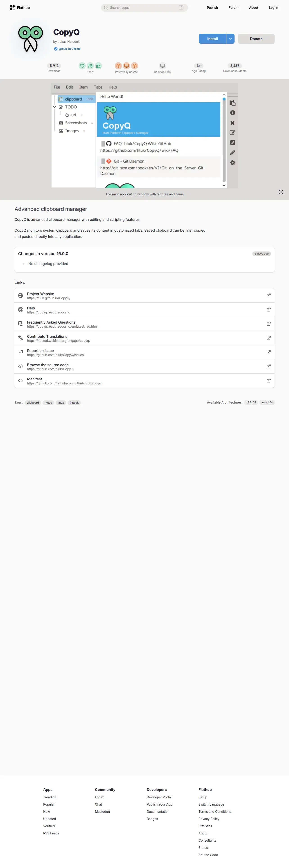Open external link icon for Project Website
This screenshot has width=289, height=868.
[269, 295]
